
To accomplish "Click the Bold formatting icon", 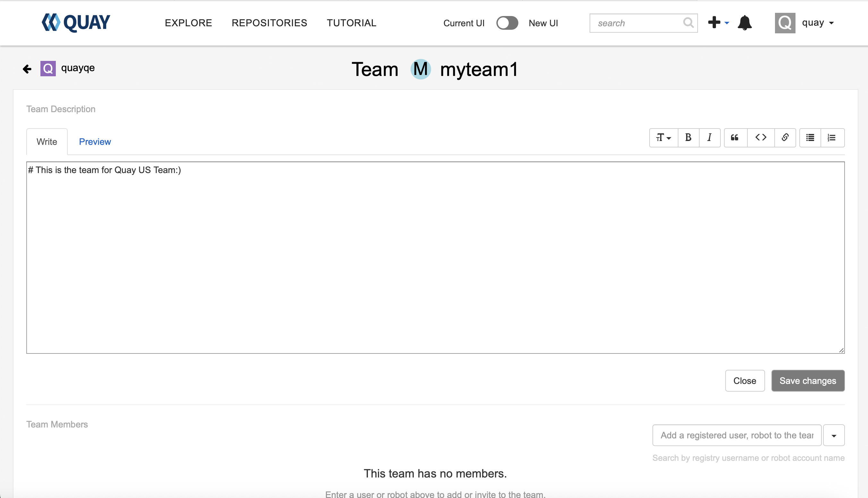I will pyautogui.click(x=688, y=137).
